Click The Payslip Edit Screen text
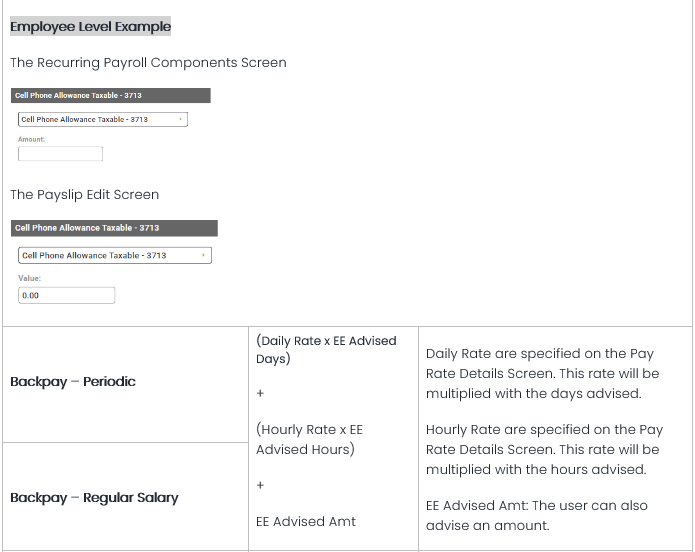The height and width of the screenshot is (552, 695). (x=84, y=194)
